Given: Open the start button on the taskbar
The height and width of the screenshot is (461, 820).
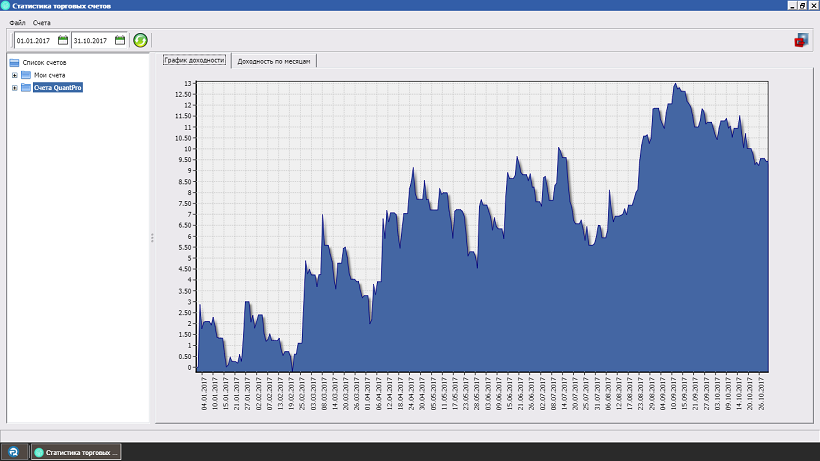Looking at the screenshot, I should click(x=14, y=452).
